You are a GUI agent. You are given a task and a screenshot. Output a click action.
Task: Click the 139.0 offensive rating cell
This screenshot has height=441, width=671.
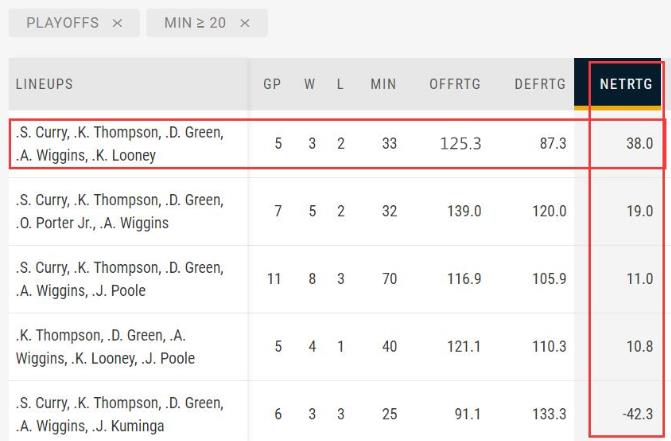464,211
